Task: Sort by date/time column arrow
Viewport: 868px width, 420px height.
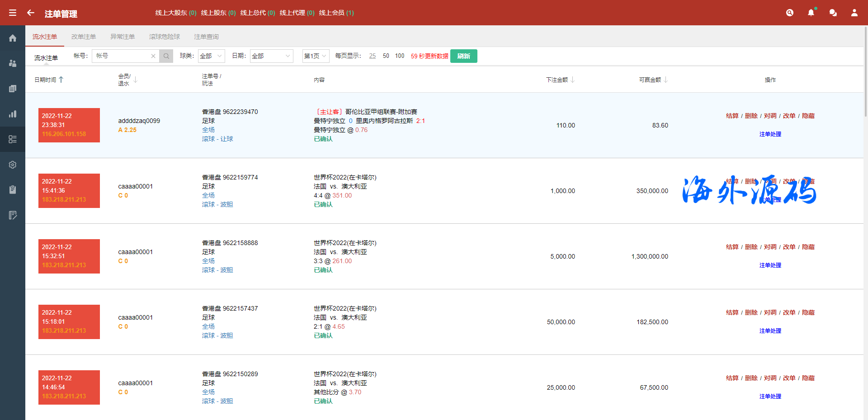Action: click(x=61, y=80)
